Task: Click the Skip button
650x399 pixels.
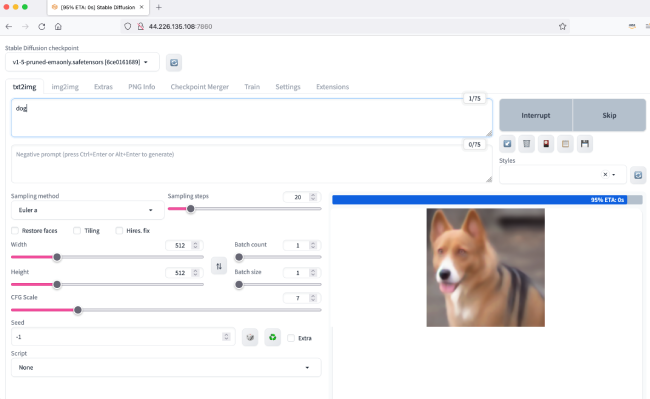Action: [609, 115]
